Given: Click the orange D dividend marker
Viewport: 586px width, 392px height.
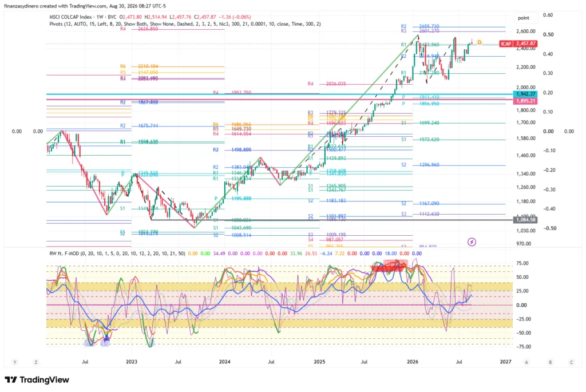Looking at the screenshot, I should [480, 42].
